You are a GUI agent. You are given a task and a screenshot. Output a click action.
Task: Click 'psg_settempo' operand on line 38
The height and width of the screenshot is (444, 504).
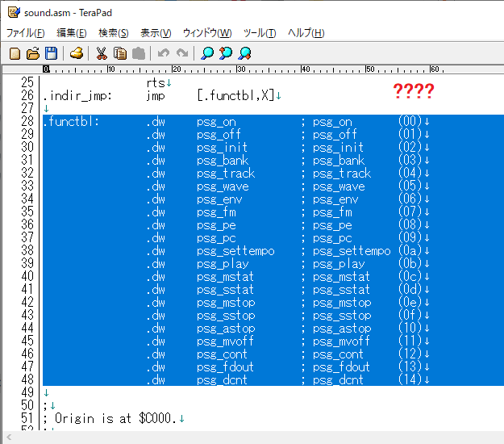235,251
